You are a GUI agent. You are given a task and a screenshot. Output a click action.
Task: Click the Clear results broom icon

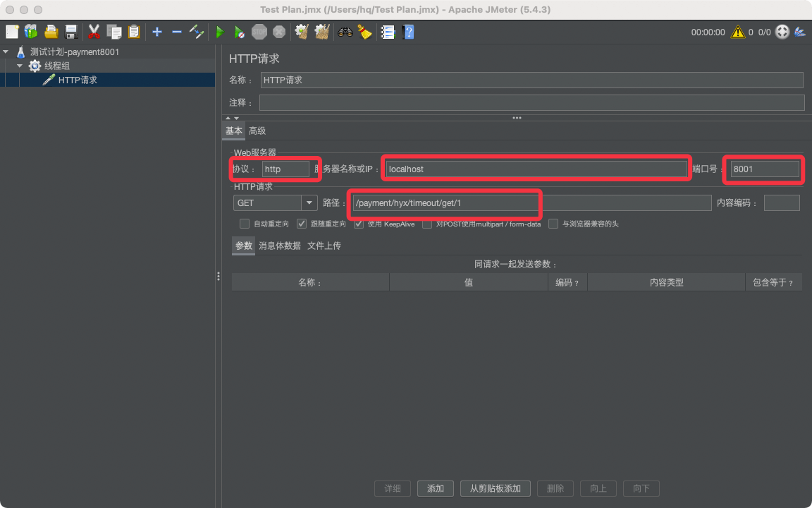tap(302, 32)
